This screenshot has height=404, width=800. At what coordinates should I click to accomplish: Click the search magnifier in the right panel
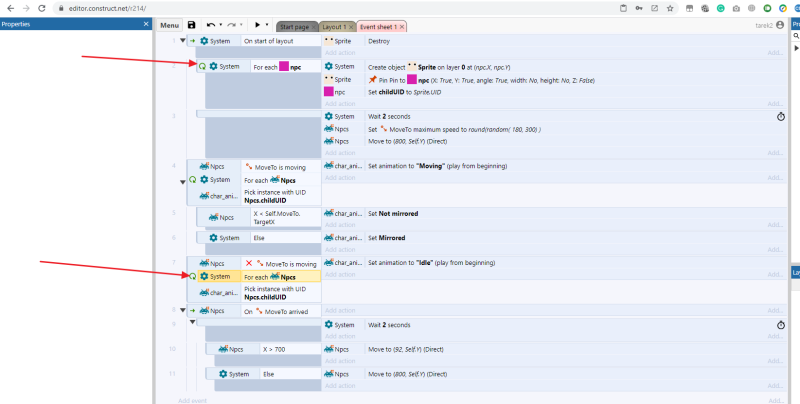[x=796, y=36]
